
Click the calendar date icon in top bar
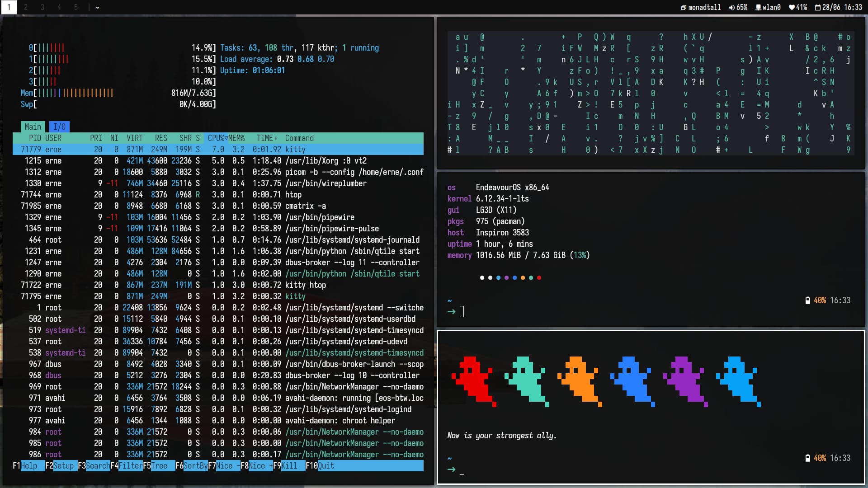coord(817,7)
